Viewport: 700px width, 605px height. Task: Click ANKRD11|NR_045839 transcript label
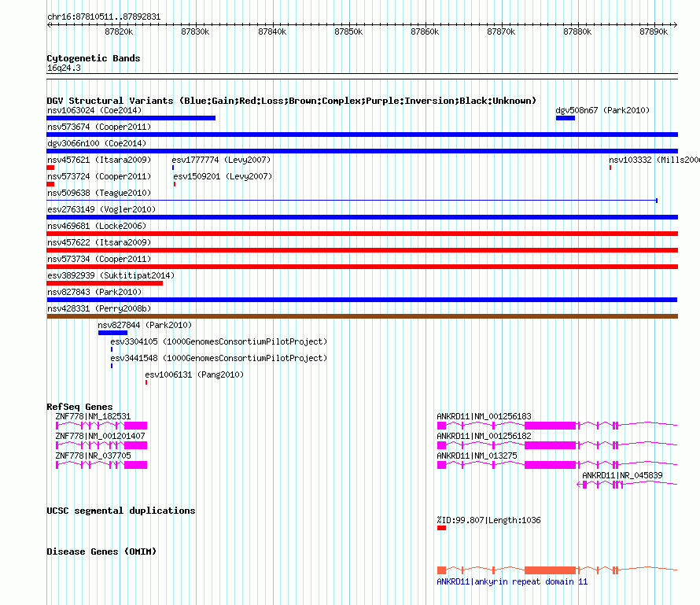tap(622, 475)
